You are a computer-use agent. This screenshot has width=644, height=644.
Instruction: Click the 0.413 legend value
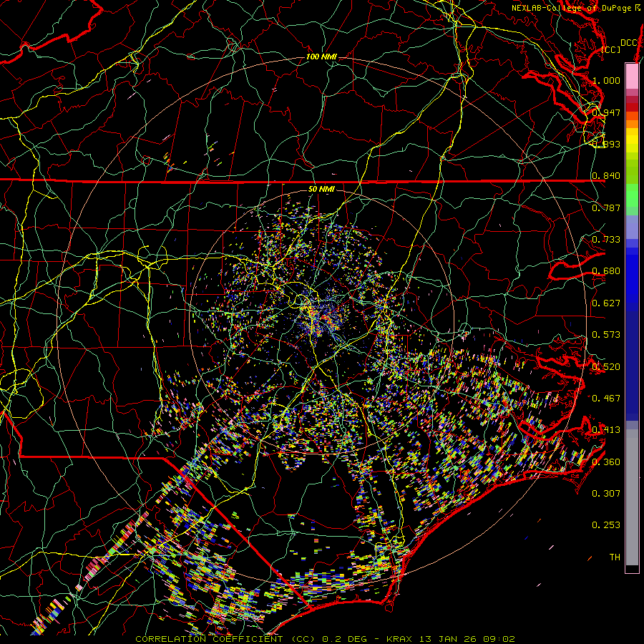pos(606,430)
